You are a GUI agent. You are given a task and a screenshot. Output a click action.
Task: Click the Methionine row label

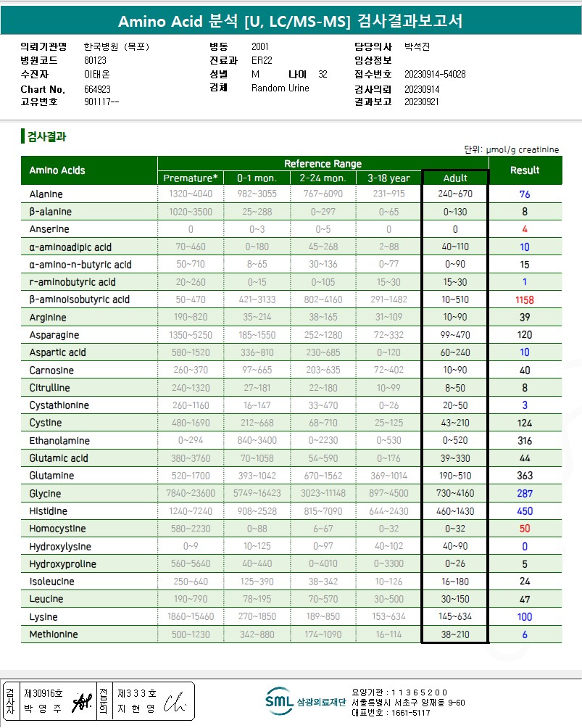click(x=54, y=634)
